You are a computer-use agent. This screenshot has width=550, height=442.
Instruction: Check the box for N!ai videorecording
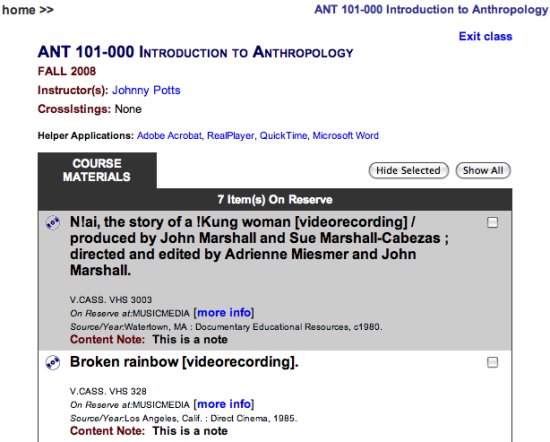492,222
